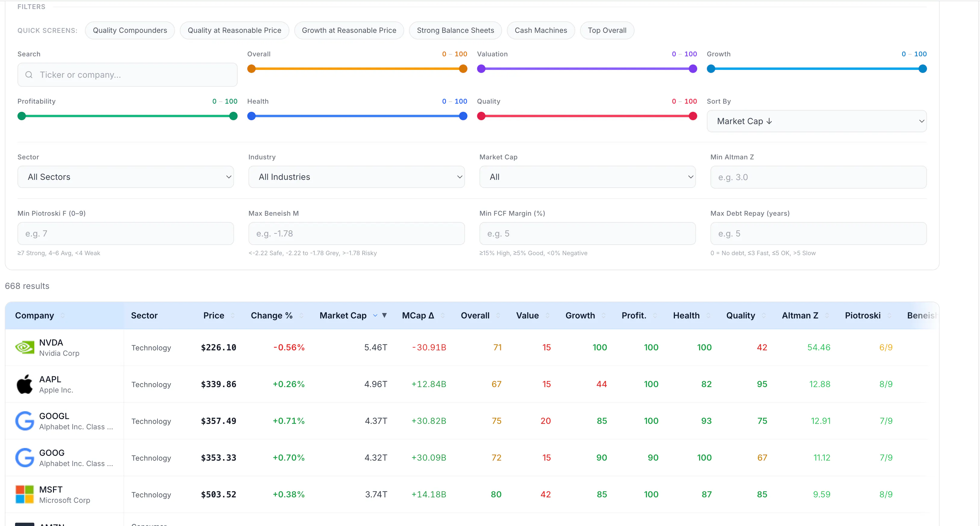This screenshot has width=980, height=526.
Task: Click the Altman Z column sort icon
Action: pos(827,315)
